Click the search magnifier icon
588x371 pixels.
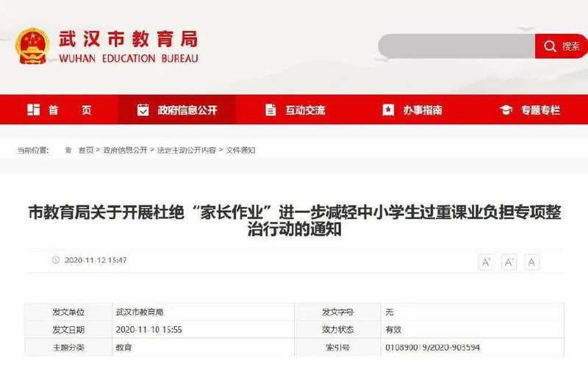click(550, 46)
